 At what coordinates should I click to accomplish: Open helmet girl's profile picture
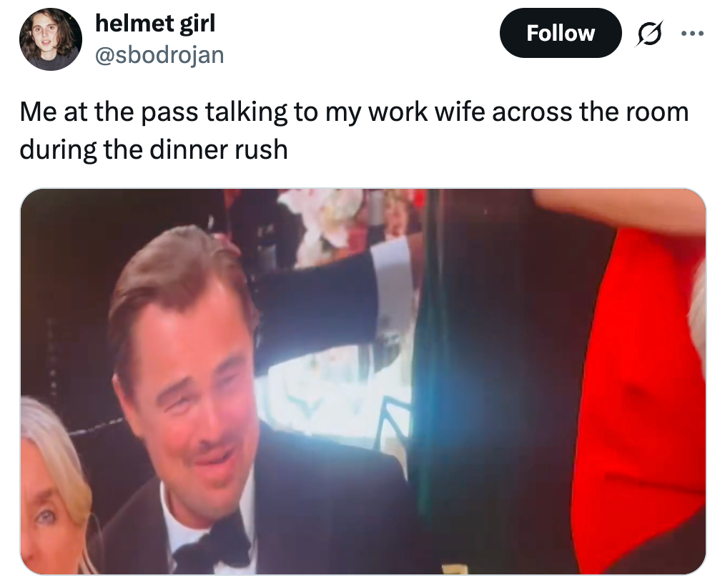click(x=50, y=39)
